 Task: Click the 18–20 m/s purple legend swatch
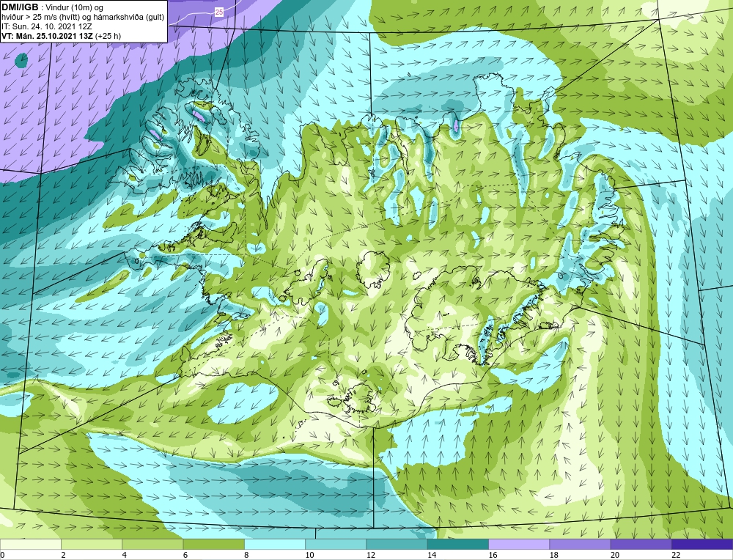click(580, 545)
